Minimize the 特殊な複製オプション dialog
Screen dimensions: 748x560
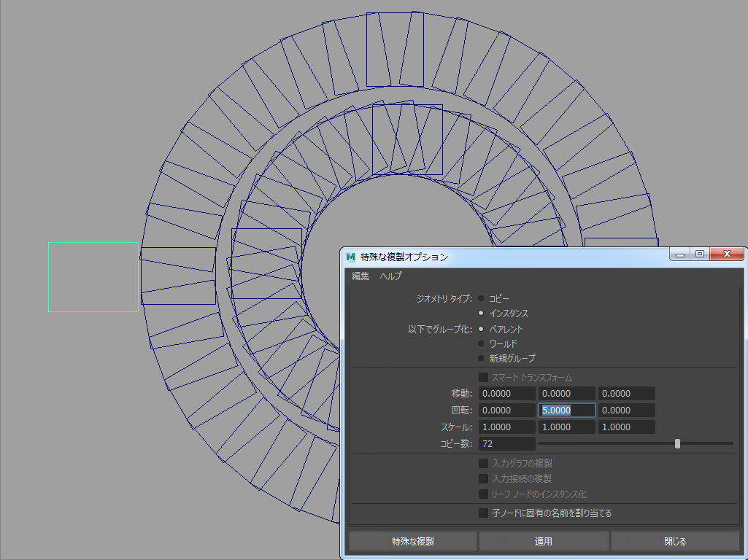(680, 254)
